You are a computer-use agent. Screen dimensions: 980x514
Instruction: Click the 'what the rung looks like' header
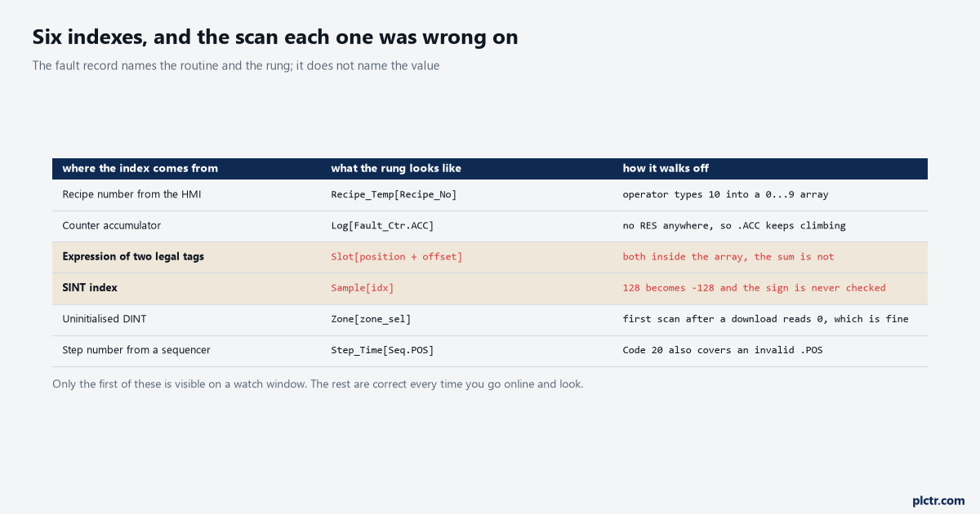396,168
